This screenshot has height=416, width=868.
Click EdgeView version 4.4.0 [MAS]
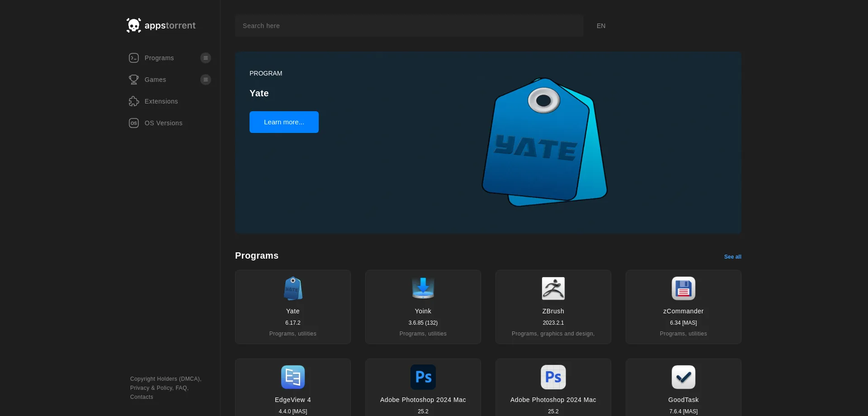[x=293, y=411]
